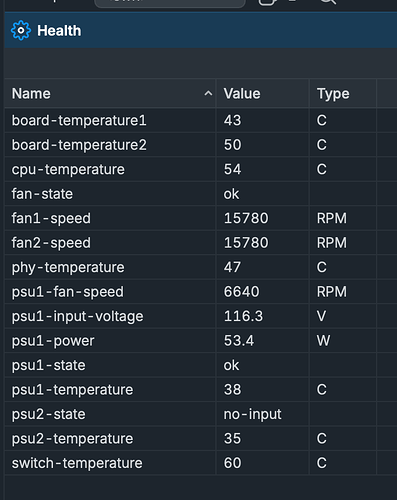Click the C type of phy-temperature

pyautogui.click(x=322, y=267)
